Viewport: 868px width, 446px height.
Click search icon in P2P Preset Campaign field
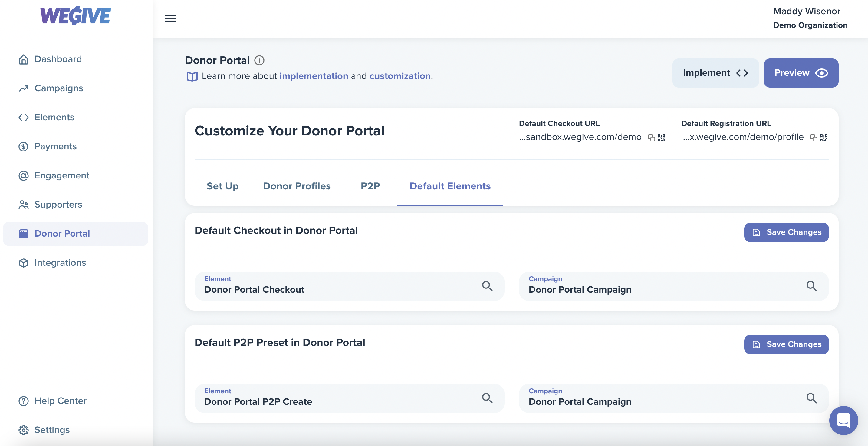(x=811, y=398)
